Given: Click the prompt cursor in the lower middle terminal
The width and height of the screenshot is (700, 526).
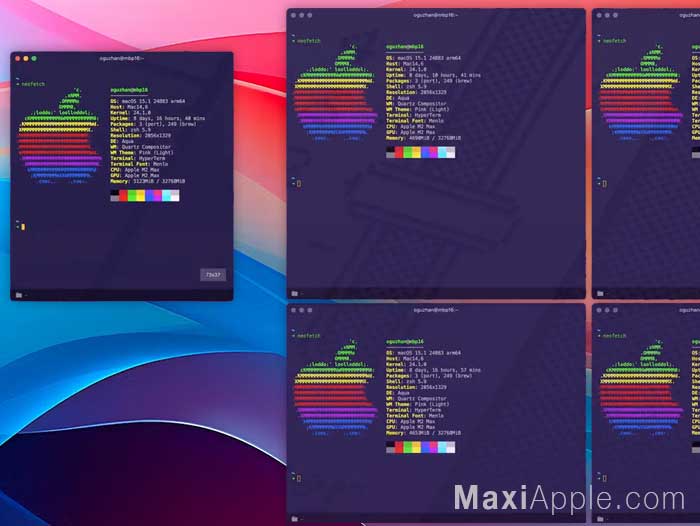Looking at the screenshot, I should 299,478.
